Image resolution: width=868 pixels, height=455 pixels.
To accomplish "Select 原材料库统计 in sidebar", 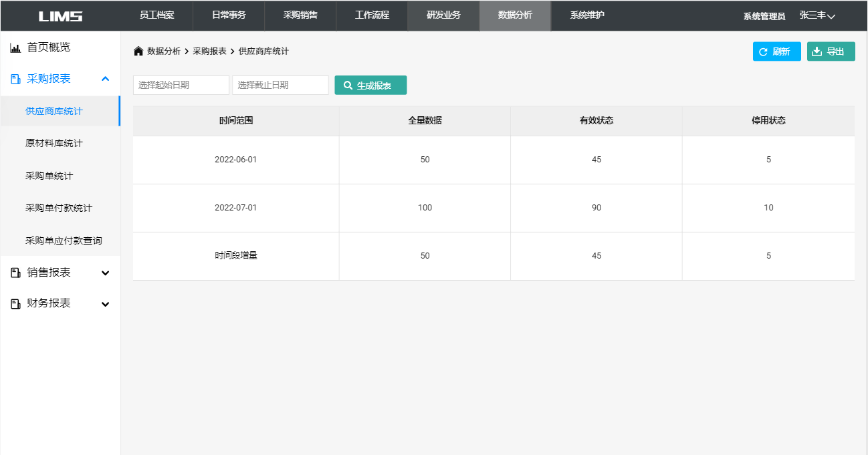I will tap(54, 144).
